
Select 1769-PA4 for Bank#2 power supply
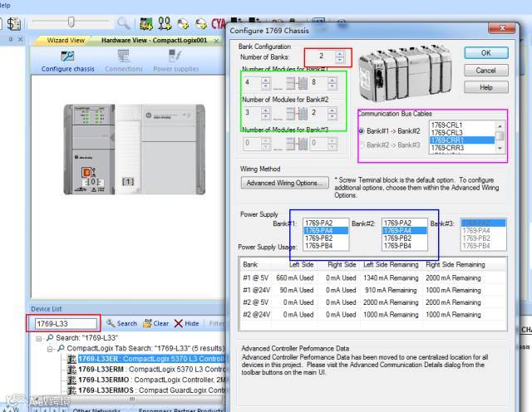pyautogui.click(x=405, y=231)
